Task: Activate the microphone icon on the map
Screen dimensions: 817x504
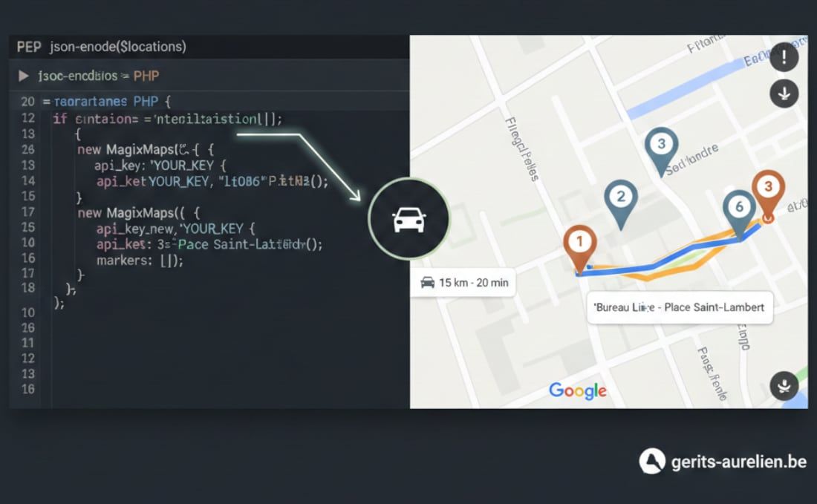Action: click(784, 385)
